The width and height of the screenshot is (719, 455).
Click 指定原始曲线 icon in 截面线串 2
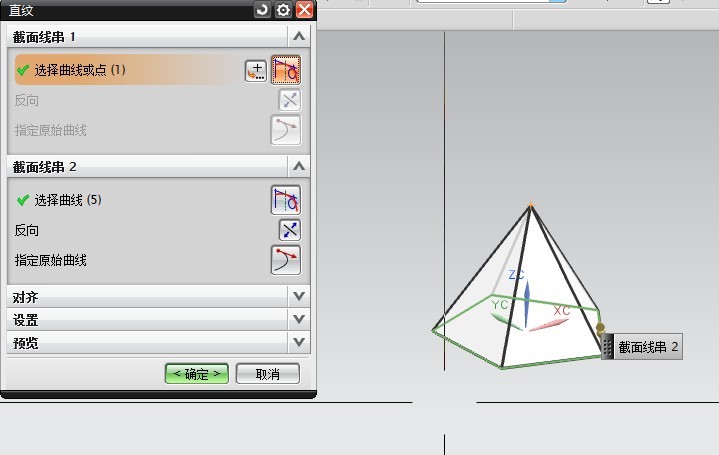286,260
